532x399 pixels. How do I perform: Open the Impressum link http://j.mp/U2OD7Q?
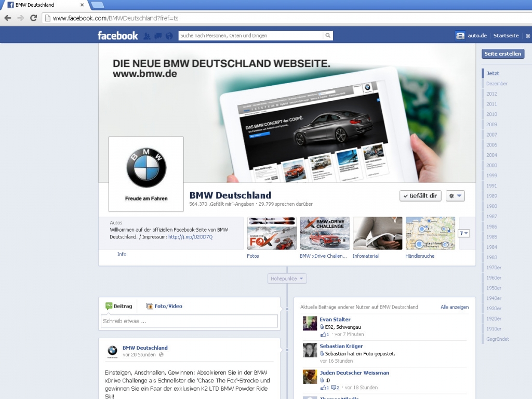[190, 237]
